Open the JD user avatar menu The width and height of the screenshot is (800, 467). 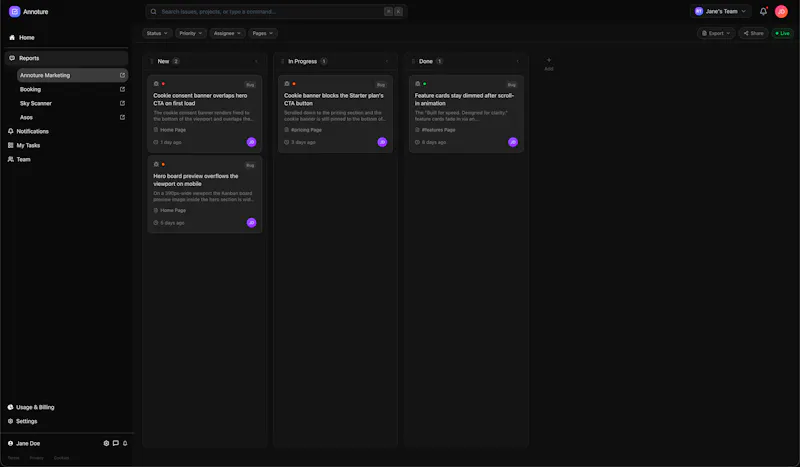pos(781,11)
